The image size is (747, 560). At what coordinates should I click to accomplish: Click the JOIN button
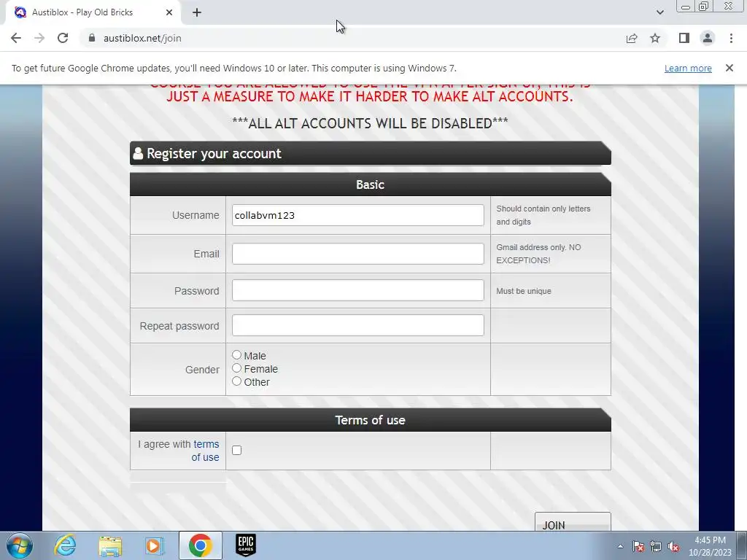click(573, 522)
